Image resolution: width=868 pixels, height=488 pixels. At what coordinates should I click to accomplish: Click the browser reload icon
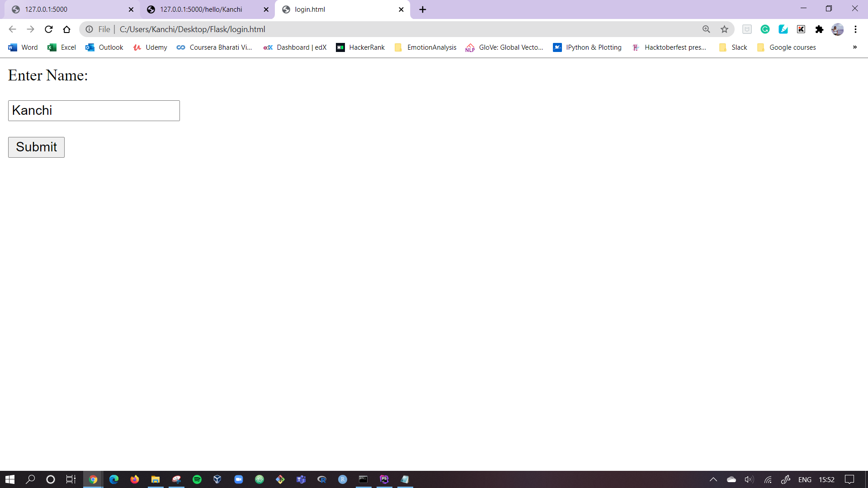point(49,29)
